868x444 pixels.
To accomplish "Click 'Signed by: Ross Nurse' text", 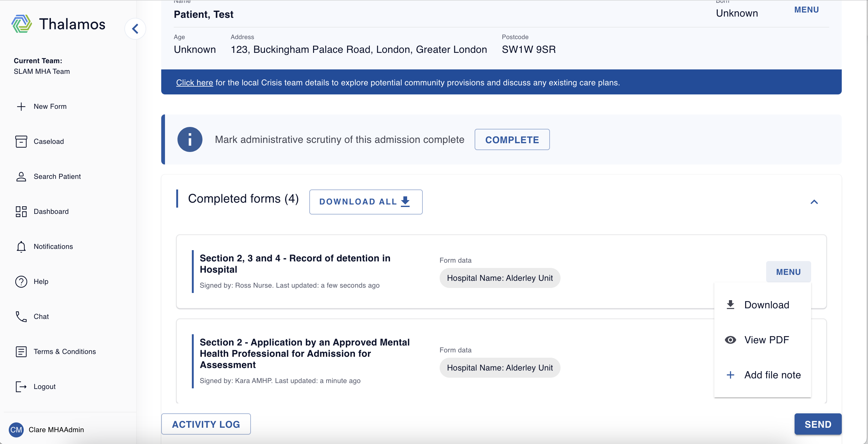I will [x=236, y=285].
